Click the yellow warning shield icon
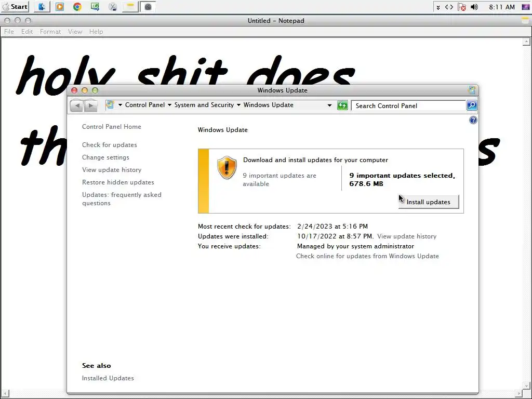The height and width of the screenshot is (399, 532). tap(227, 167)
